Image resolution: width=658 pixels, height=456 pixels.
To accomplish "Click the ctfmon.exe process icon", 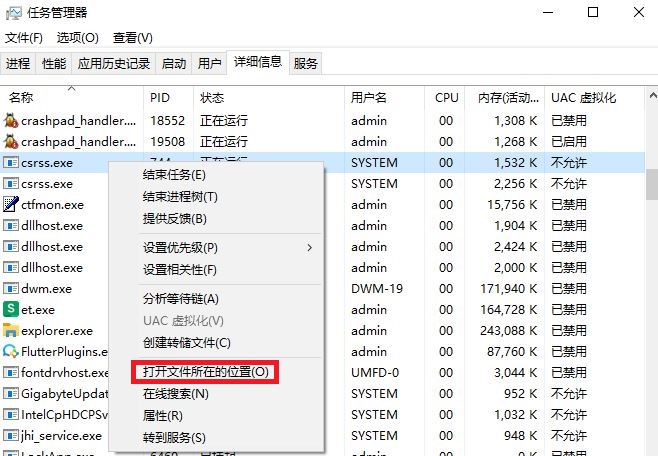I will tap(11, 205).
